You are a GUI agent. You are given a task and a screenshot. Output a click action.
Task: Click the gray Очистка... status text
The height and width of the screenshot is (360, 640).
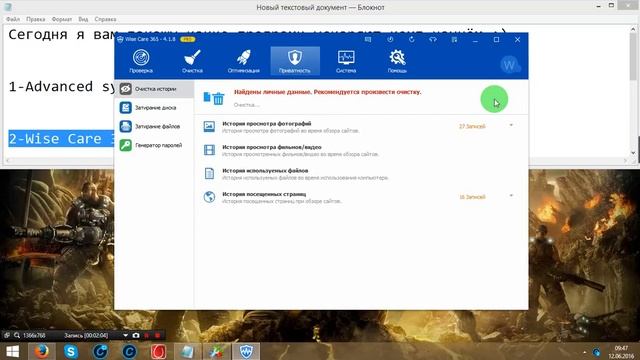(x=246, y=105)
